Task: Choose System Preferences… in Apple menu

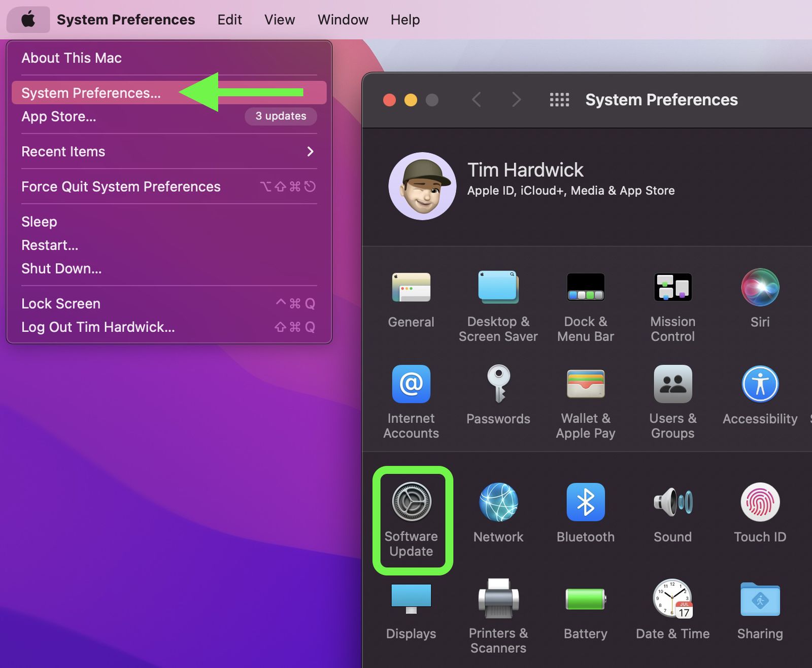Action: pos(168,93)
